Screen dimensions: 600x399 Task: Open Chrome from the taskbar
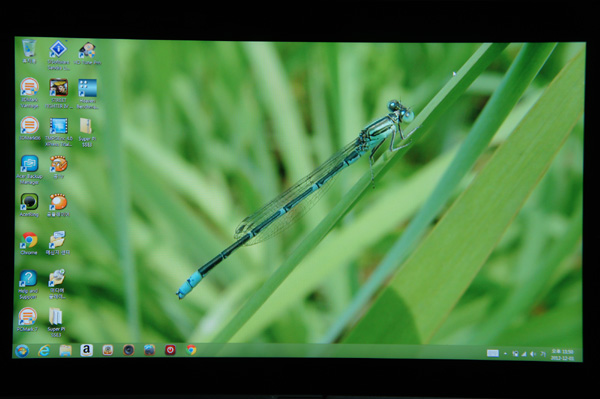pyautogui.click(x=191, y=350)
